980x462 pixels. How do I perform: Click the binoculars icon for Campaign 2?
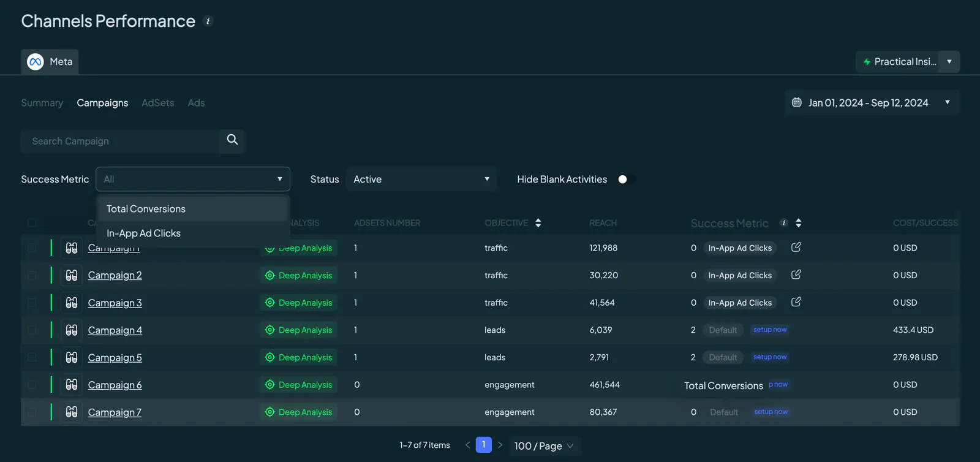point(72,275)
